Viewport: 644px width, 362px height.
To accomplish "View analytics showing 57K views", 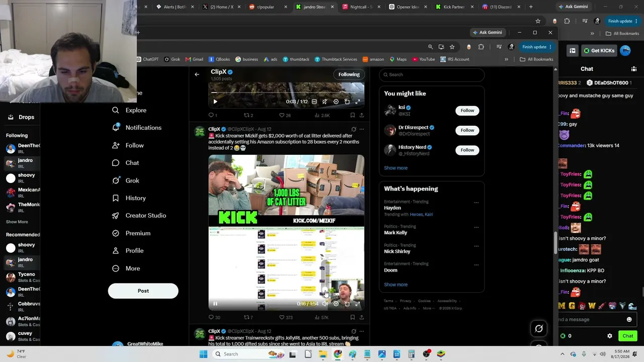I will [x=321, y=317].
